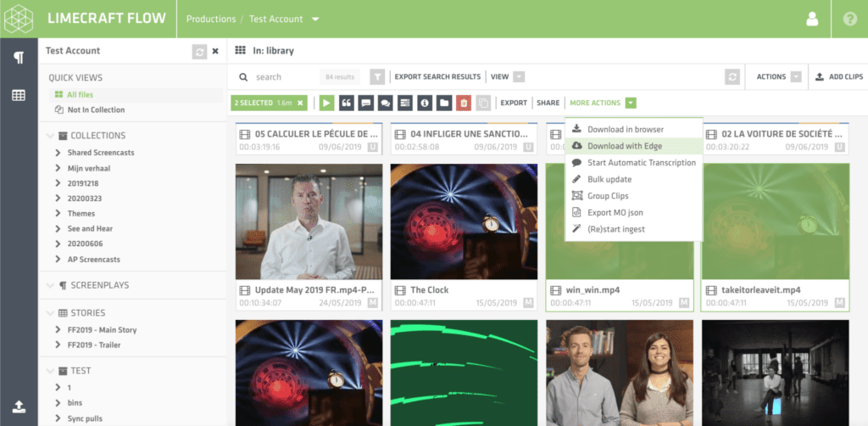This screenshot has width=868, height=426.
Task: Delete selected clips with the red trash icon
Action: coord(464,103)
